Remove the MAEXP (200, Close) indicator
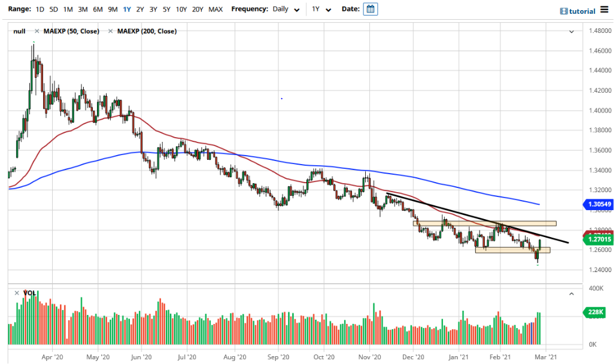The height and width of the screenshot is (364, 616). 110,31
